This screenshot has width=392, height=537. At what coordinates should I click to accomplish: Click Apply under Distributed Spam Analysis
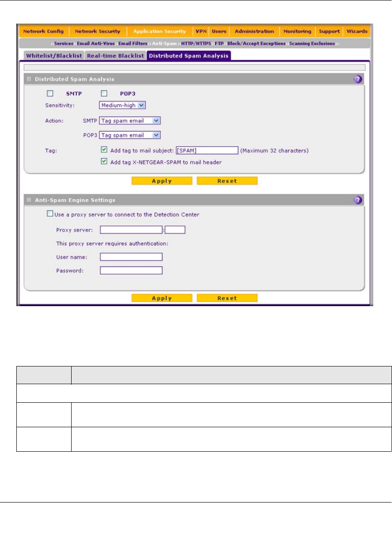coord(162,181)
